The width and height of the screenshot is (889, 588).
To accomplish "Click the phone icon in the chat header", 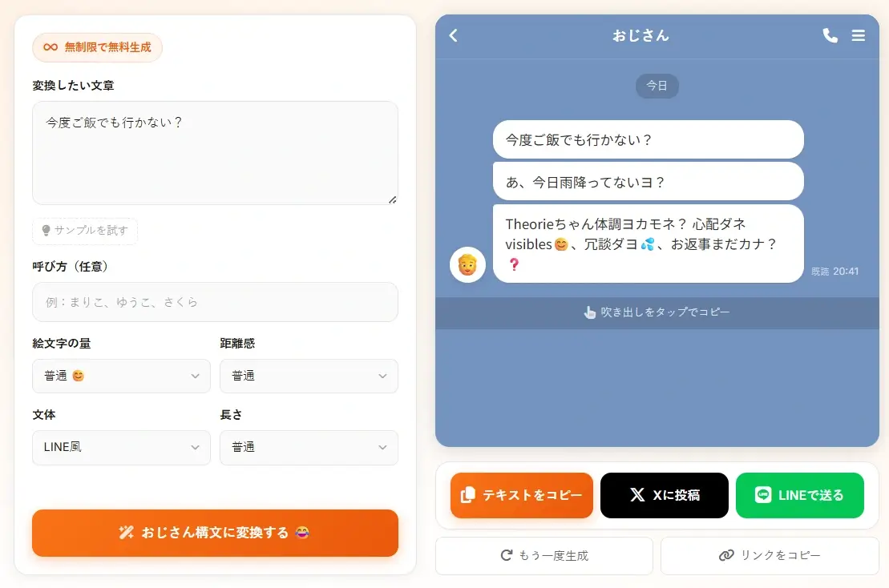I will [x=830, y=35].
